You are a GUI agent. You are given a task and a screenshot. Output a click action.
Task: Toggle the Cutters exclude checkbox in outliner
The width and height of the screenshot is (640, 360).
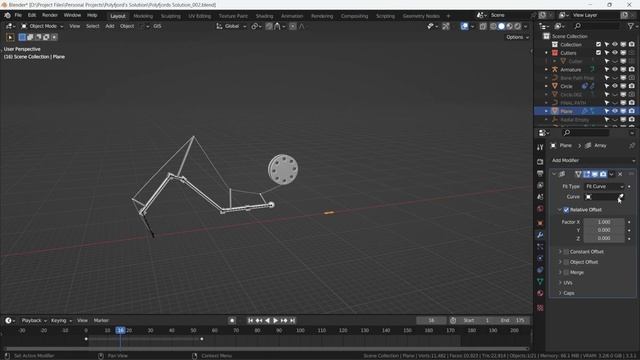tap(598, 53)
